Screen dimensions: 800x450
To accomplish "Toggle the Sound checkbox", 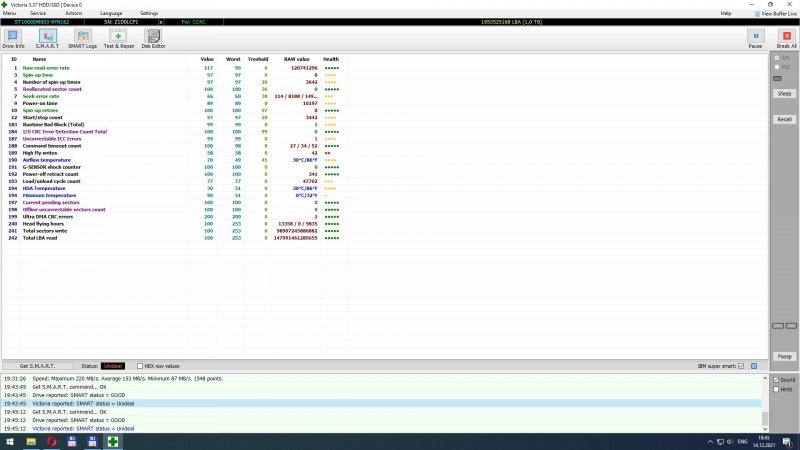I will coord(776,380).
